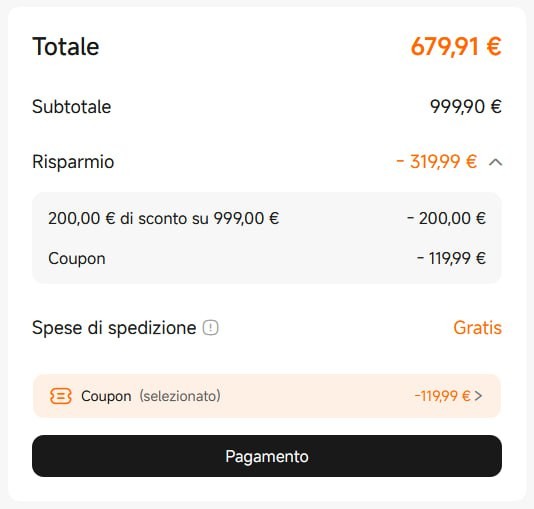Click the Subtotale value 999,90 €
This screenshot has width=534, height=509.
[466, 107]
